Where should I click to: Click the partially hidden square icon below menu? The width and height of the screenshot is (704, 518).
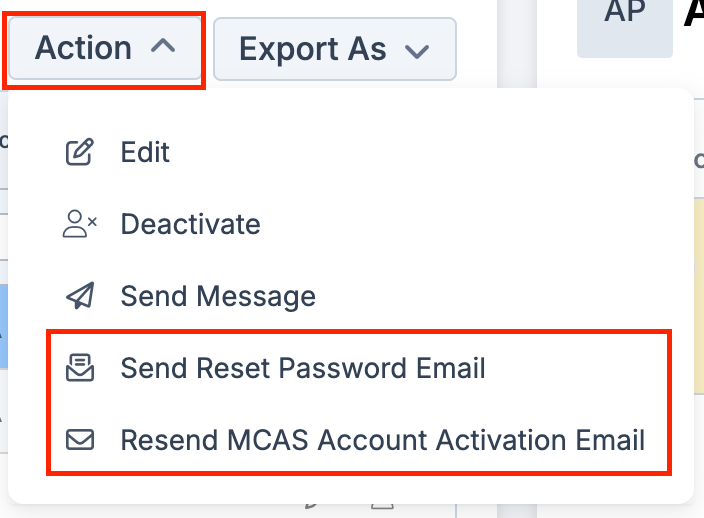coord(382,508)
